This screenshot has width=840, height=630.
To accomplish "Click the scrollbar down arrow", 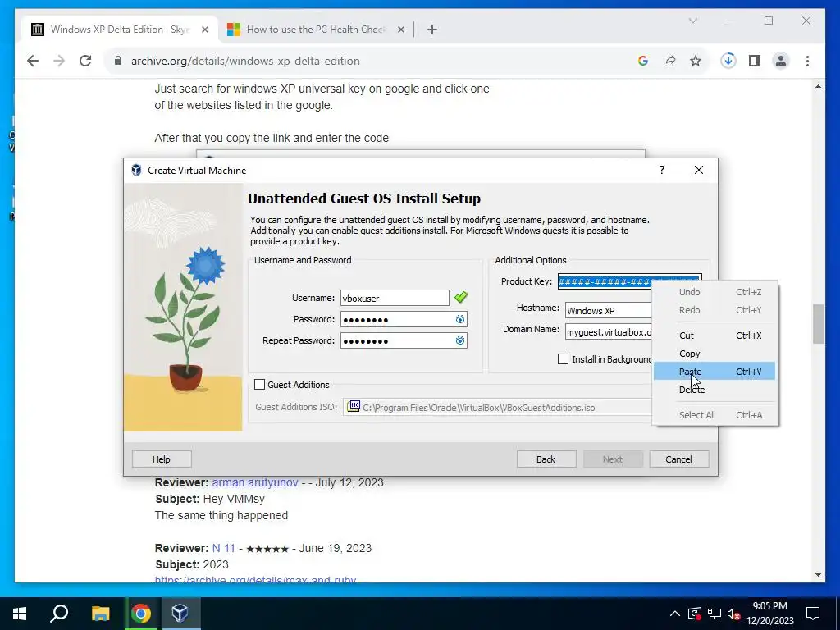I will 818,575.
